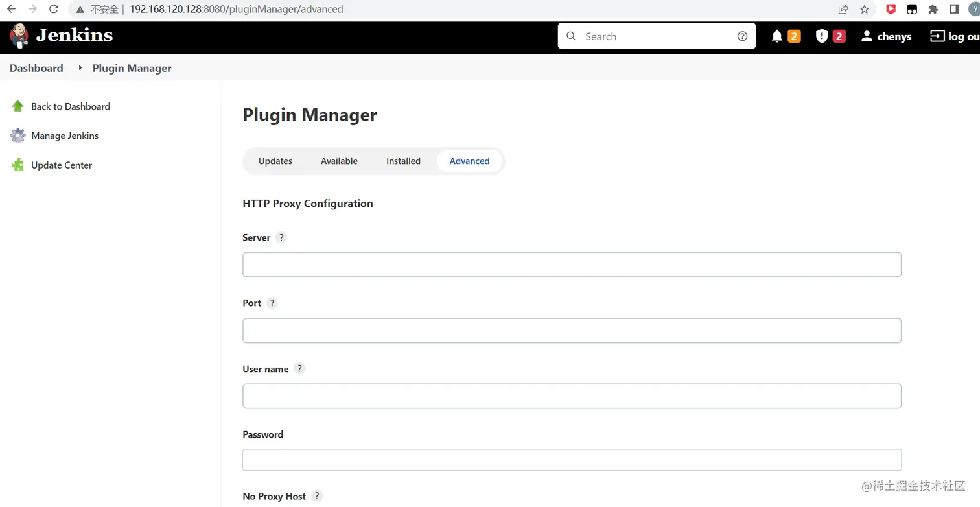Viewport: 980px width, 507px height.
Task: Click the Jenkins title text link
Action: pyautogui.click(x=75, y=35)
